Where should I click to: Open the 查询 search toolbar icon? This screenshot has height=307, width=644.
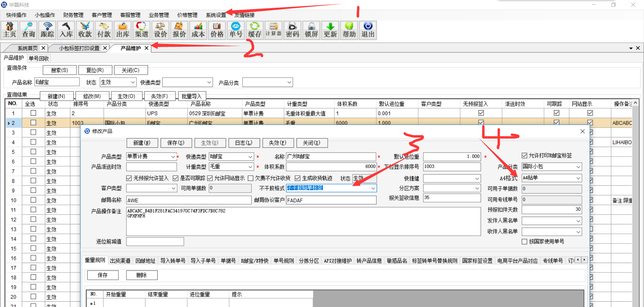[x=29, y=30]
